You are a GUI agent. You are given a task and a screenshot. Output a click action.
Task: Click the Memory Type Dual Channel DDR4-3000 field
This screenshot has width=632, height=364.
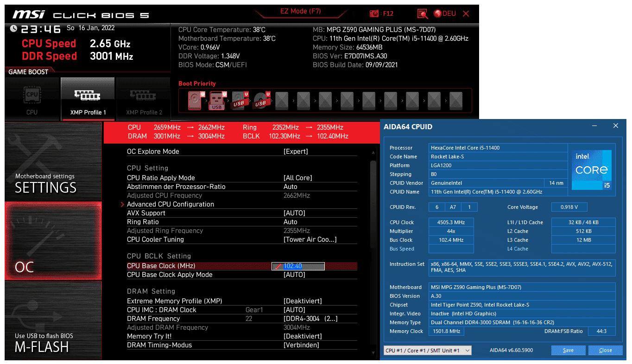[x=522, y=322]
